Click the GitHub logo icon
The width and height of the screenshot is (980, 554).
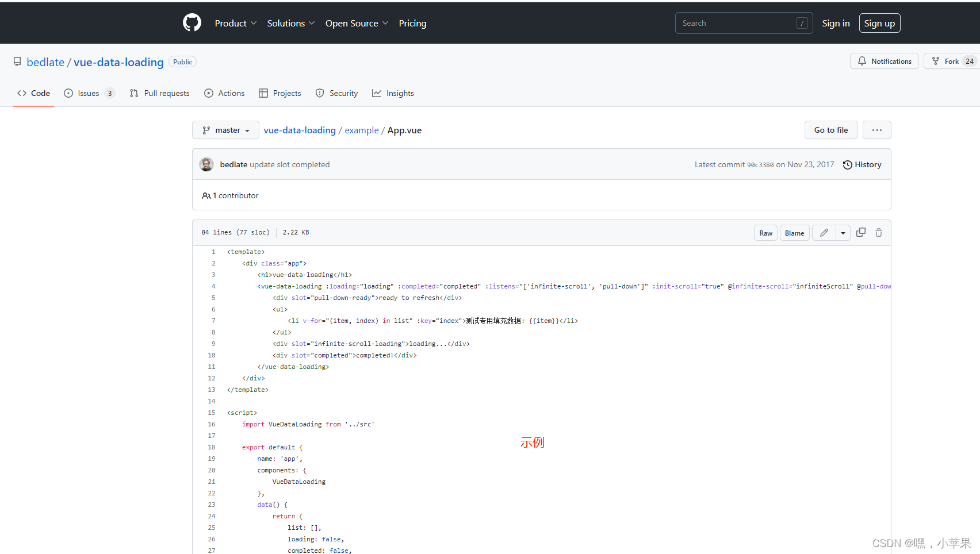click(x=192, y=23)
